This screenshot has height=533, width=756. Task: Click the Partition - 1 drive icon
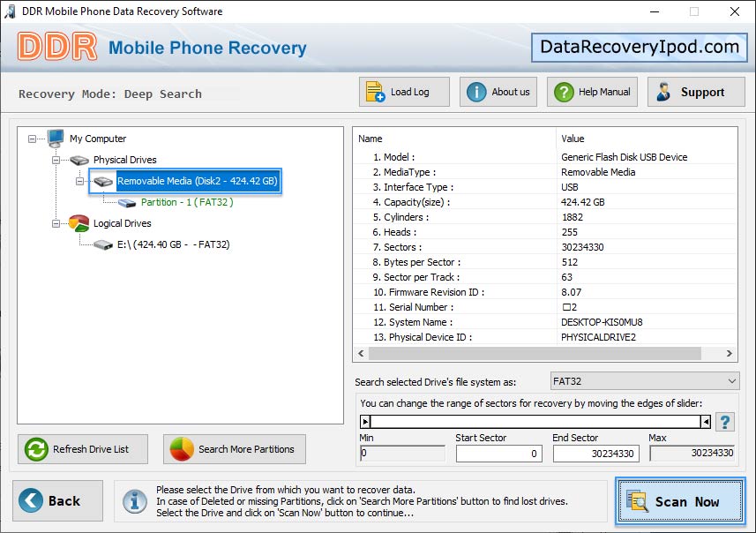[x=127, y=203]
